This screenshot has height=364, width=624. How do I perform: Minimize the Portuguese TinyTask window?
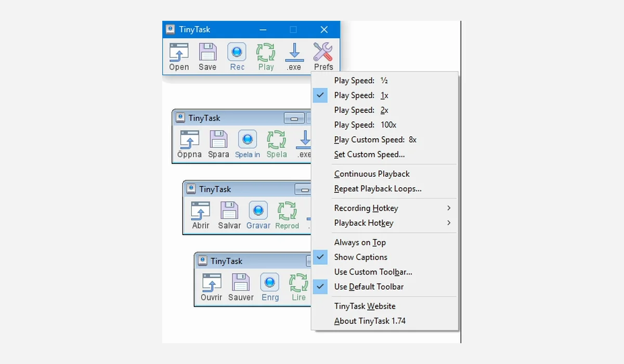(303, 189)
